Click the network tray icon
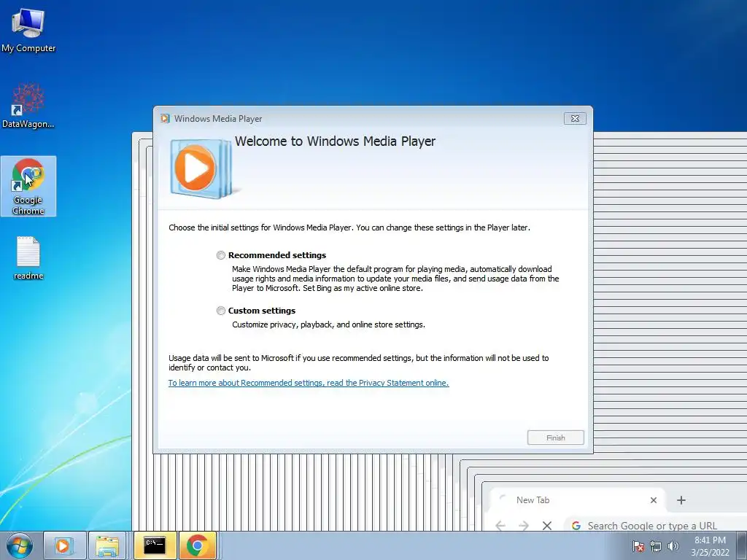 pos(656,546)
